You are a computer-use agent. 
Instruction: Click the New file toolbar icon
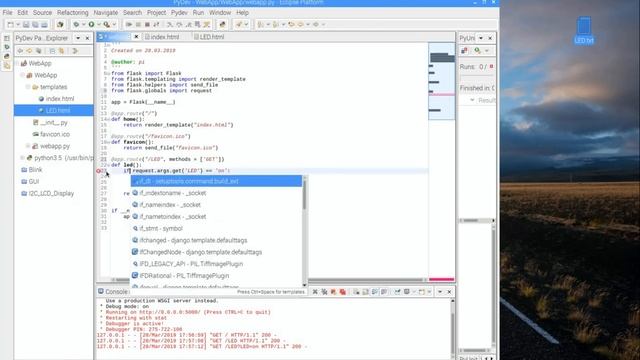[11, 24]
